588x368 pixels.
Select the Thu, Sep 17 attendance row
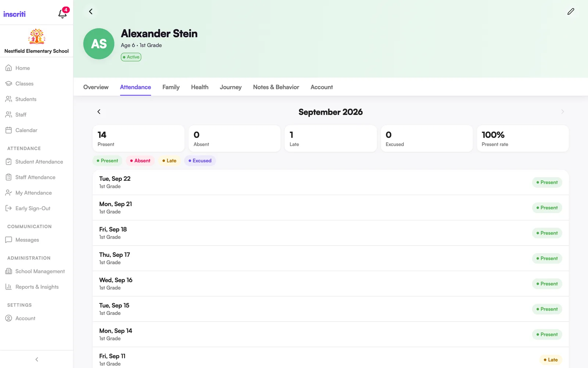(x=331, y=258)
